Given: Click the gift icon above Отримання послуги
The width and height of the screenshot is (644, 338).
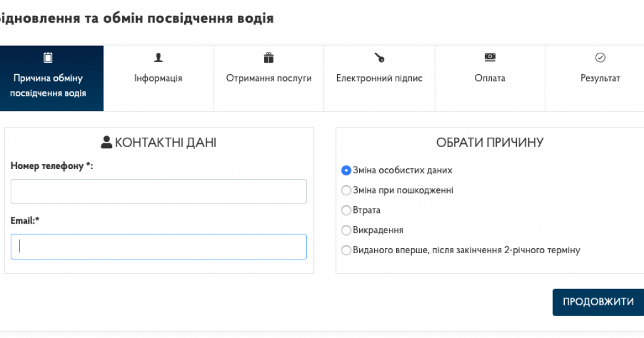Looking at the screenshot, I should (269, 57).
